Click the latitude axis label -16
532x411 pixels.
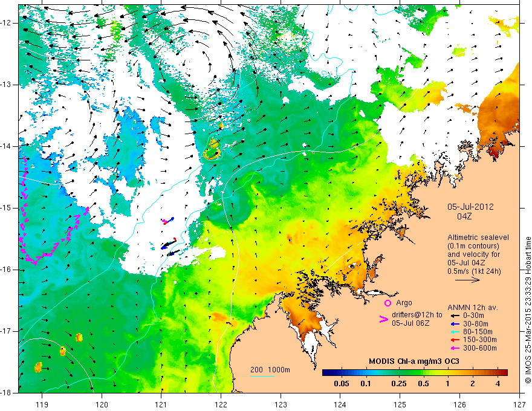coord(6,270)
